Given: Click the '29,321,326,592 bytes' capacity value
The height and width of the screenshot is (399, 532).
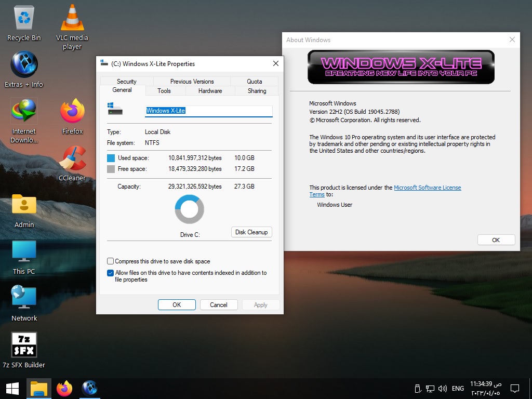Looking at the screenshot, I should point(195,187).
